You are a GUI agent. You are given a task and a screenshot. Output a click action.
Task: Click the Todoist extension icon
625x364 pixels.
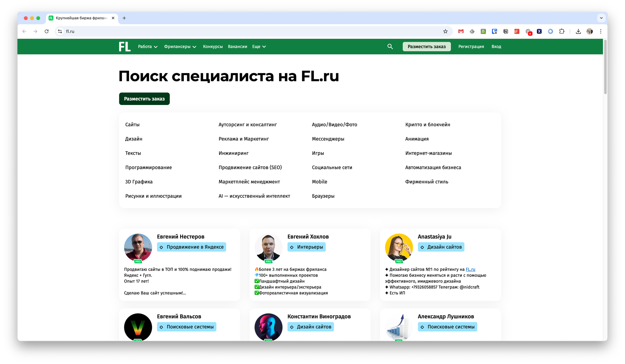point(517,31)
